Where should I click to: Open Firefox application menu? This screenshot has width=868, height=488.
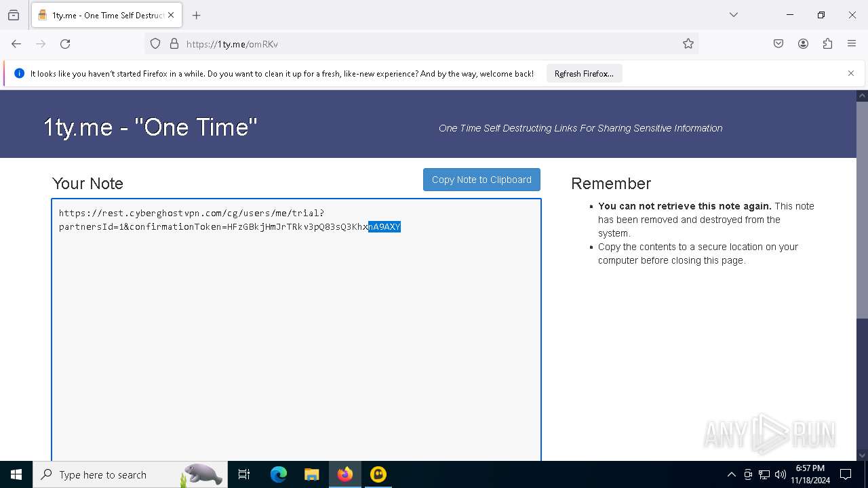[x=852, y=44]
